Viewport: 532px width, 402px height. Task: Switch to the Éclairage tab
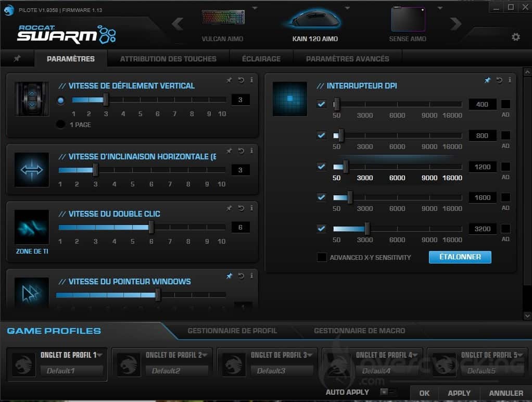click(261, 59)
